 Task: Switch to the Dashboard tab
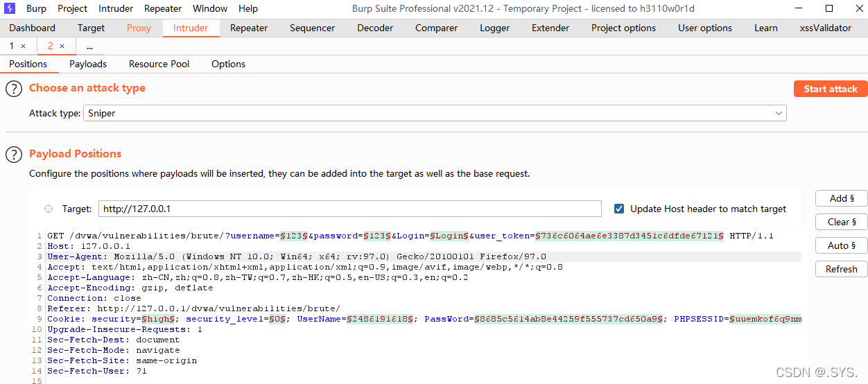click(33, 28)
